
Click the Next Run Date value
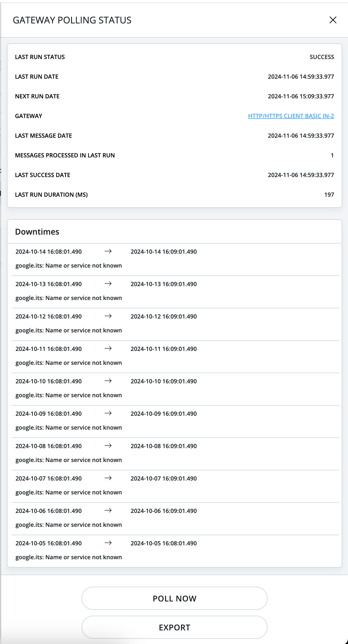301,96
